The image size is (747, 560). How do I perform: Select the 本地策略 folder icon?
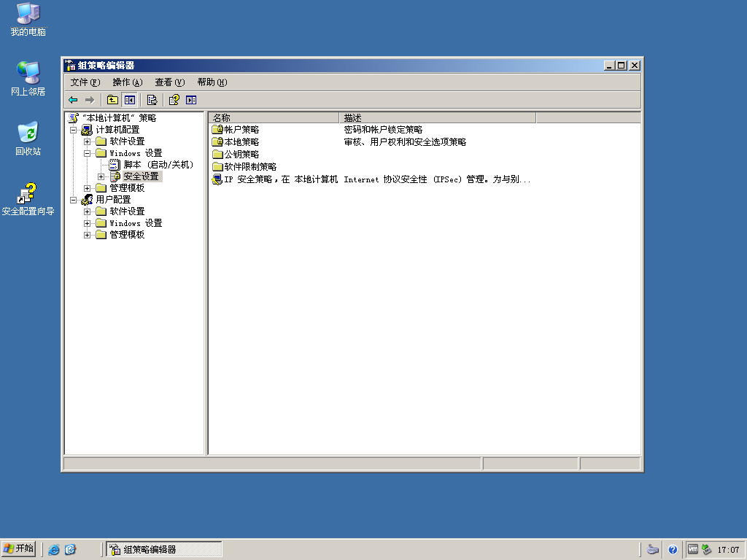pos(217,142)
